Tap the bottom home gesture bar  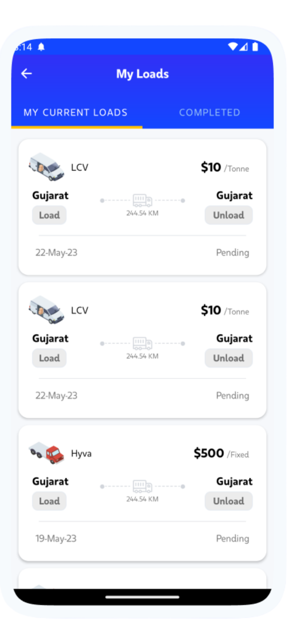tap(142, 597)
